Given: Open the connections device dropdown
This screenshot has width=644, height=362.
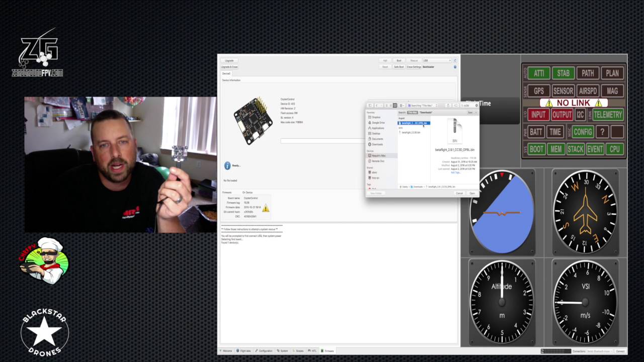Looking at the screenshot, I should 600,351.
